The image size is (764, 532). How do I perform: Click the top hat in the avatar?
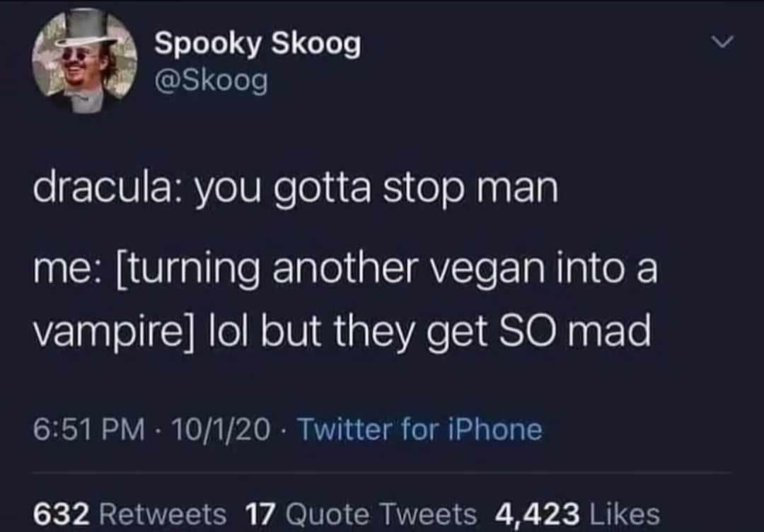click(88, 28)
